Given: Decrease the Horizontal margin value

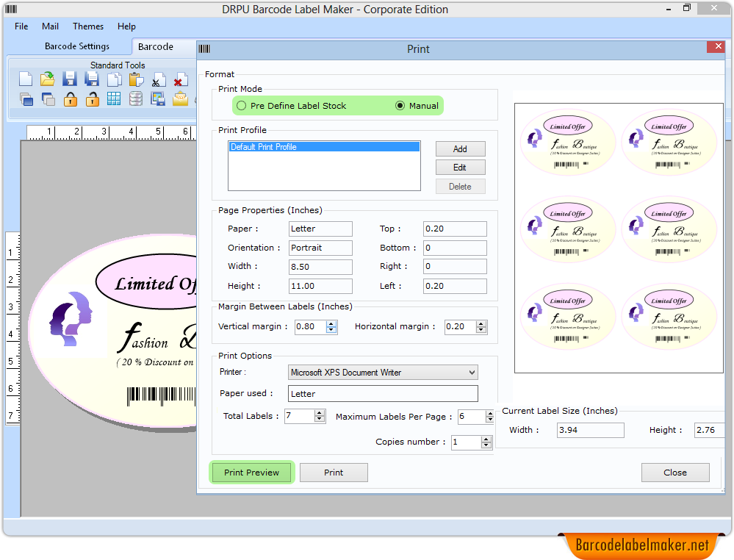Looking at the screenshot, I should point(481,330).
